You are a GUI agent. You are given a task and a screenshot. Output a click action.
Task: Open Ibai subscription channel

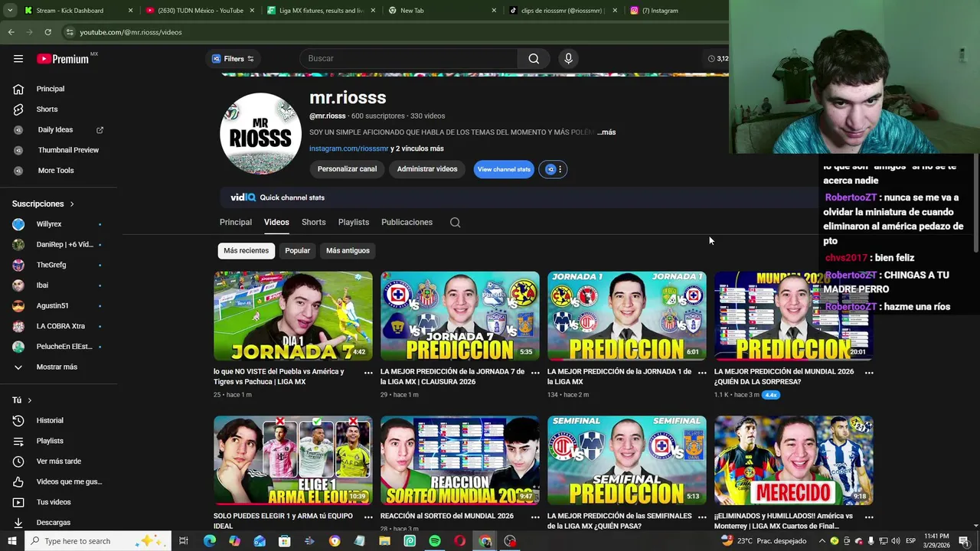pos(42,285)
